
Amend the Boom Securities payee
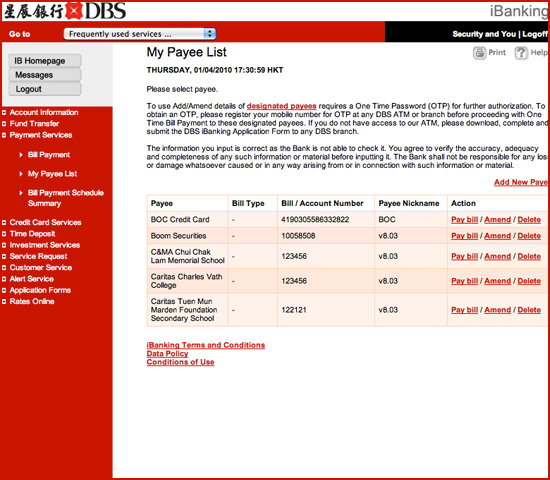pos(497,236)
